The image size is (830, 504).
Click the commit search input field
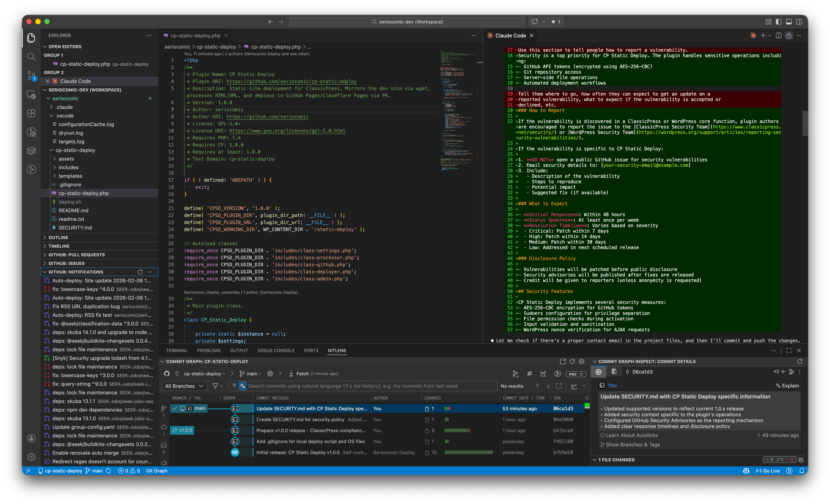(371, 386)
